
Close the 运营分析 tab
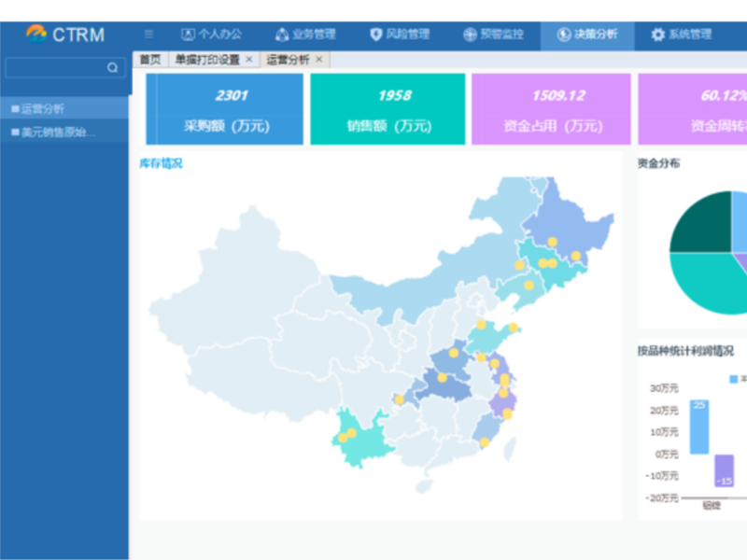317,58
